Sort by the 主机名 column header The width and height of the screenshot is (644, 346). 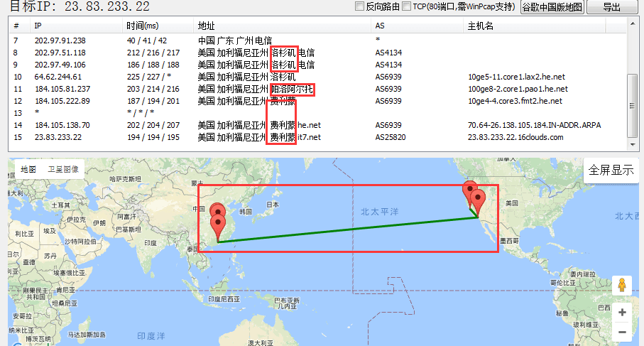(480, 26)
